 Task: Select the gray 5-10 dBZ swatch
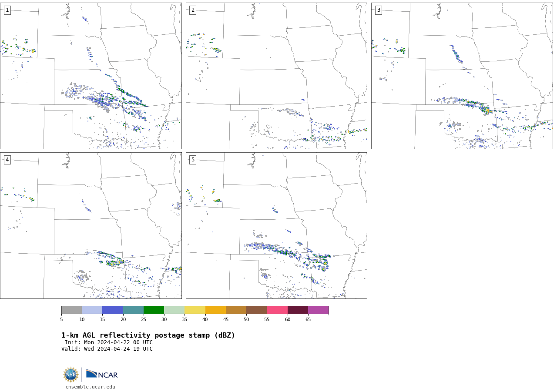71,310
